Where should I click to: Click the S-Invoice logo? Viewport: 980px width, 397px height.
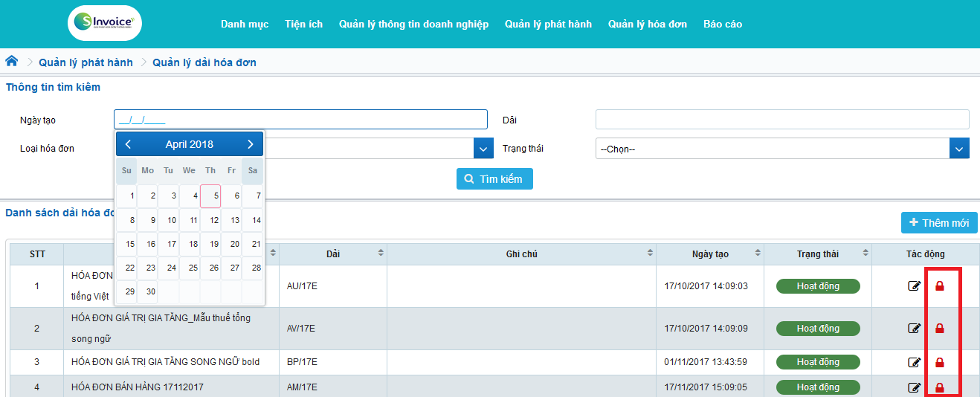(x=104, y=23)
